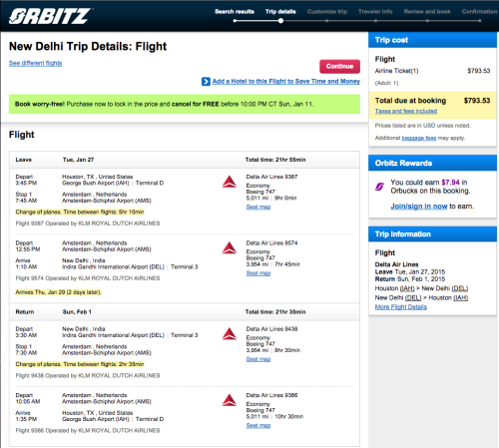Click DEL code in New Delhi > Houston route
The width and height of the screenshot is (499, 448).
pyautogui.click(x=413, y=297)
